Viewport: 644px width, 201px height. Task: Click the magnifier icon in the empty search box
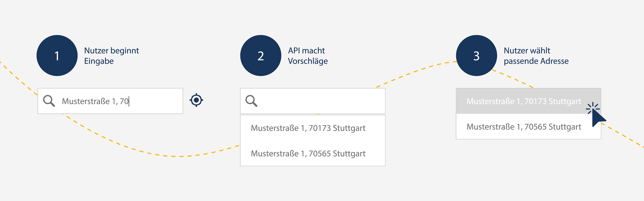251,101
